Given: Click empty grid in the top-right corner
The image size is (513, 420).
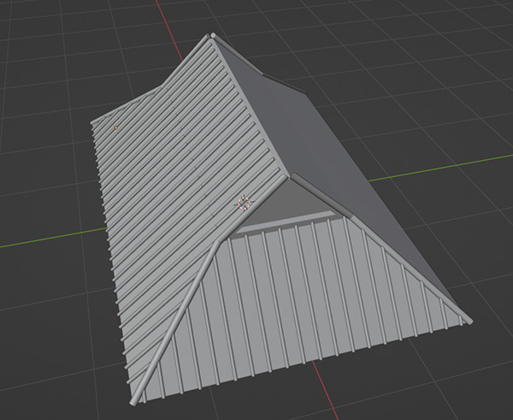Looking at the screenshot, I should (462, 43).
